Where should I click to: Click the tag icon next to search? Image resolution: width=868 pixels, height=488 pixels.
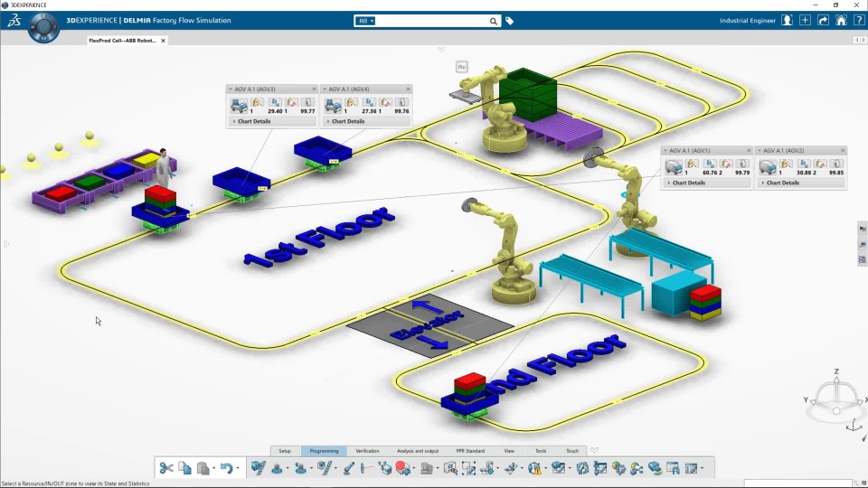point(509,21)
